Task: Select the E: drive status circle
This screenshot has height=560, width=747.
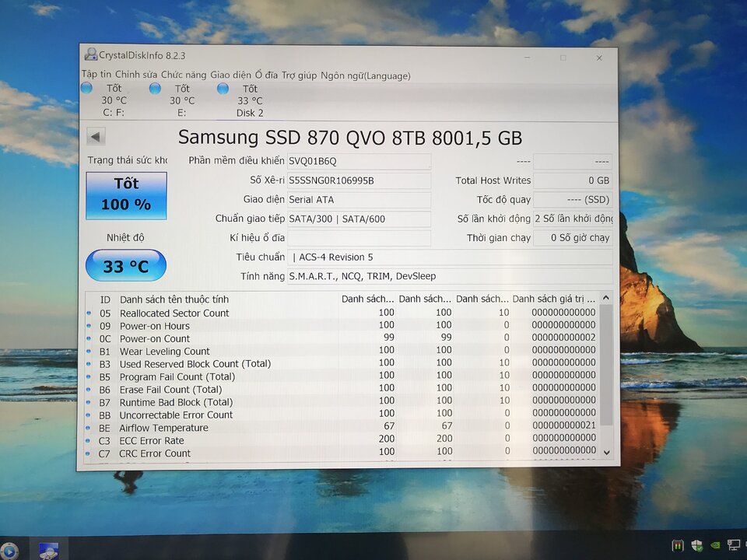Action: tap(155, 88)
